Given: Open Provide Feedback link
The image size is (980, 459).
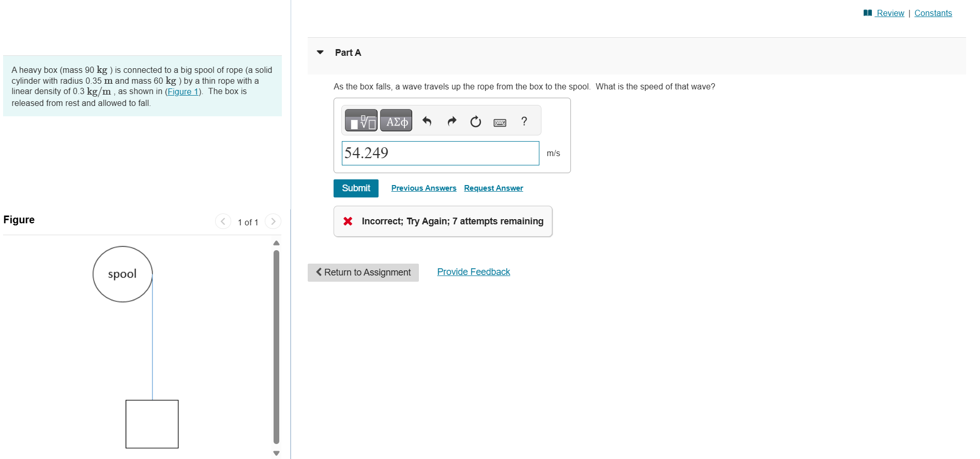Looking at the screenshot, I should 473,272.
